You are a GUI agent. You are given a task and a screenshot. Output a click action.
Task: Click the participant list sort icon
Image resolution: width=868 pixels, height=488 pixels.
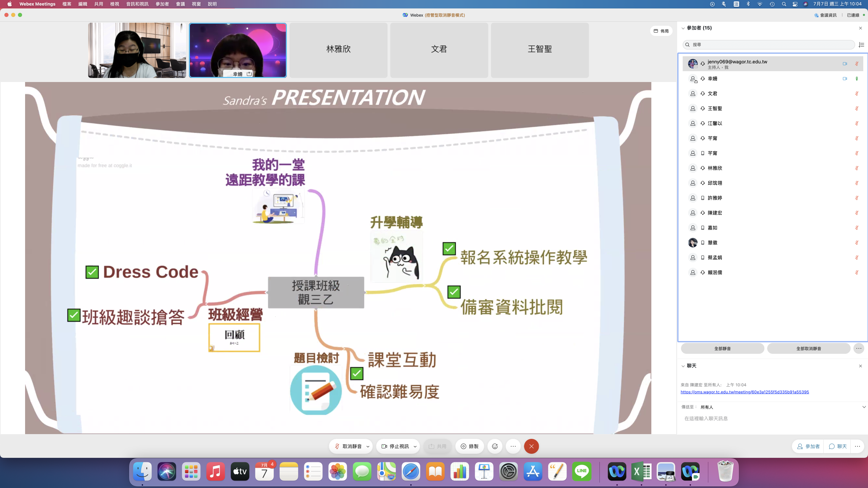(x=861, y=45)
